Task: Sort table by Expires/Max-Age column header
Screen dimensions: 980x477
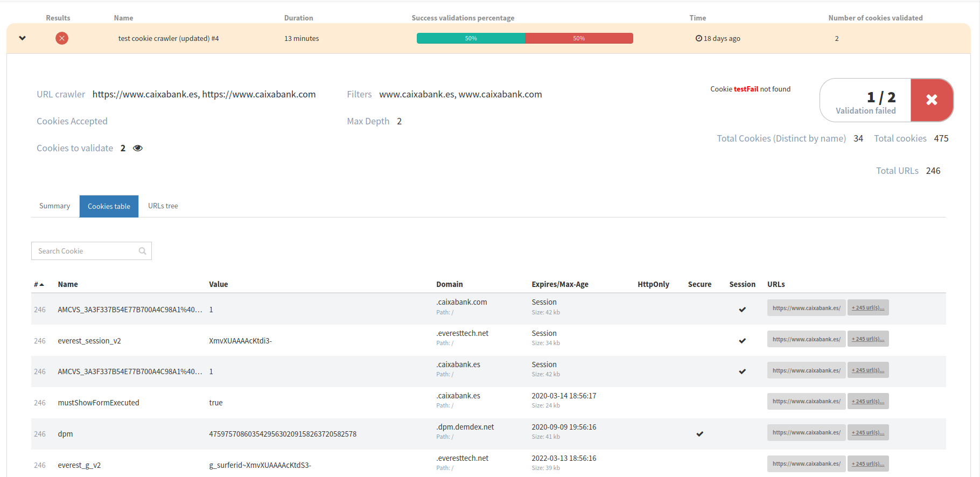Action: pyautogui.click(x=560, y=284)
